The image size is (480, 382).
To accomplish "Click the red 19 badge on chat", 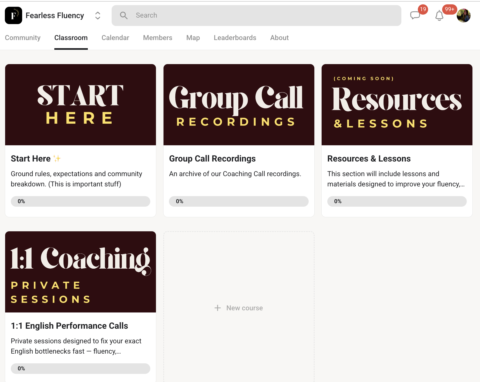I will pos(423,9).
